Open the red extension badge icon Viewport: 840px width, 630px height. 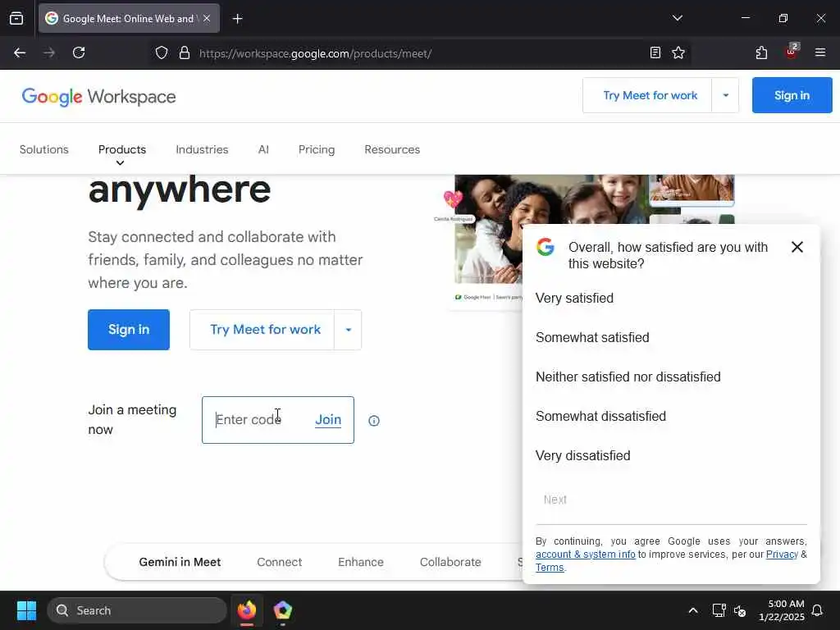(x=792, y=52)
